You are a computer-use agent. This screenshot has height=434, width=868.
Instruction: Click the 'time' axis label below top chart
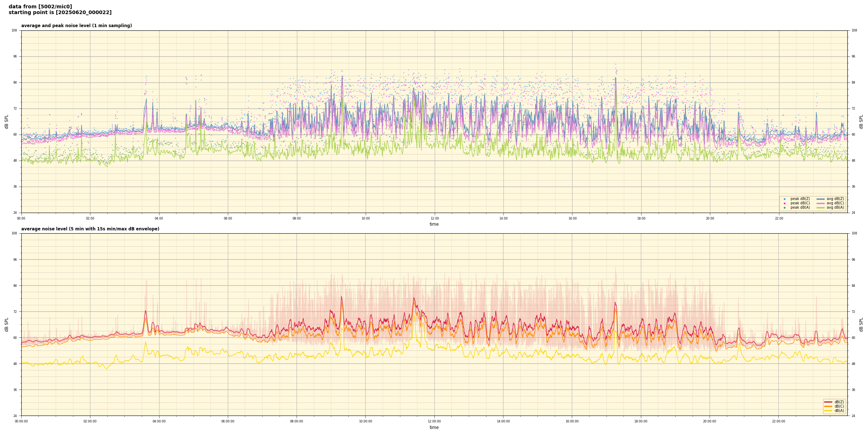click(x=434, y=224)
